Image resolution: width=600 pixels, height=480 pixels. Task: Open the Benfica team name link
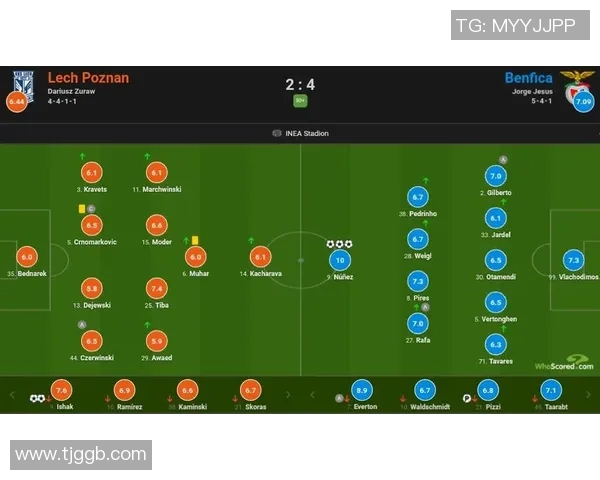click(528, 78)
